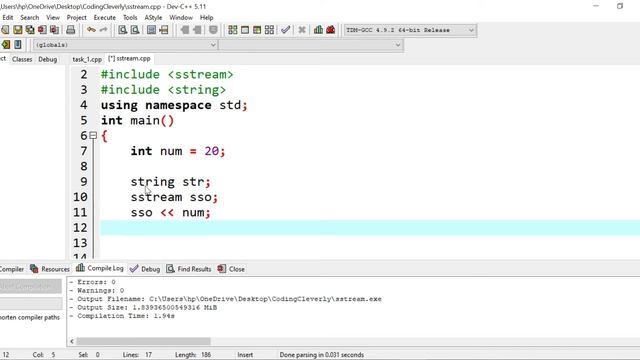Click the Compile & Run toolbar icon
This screenshot has height=360, width=640.
coord(257,30)
